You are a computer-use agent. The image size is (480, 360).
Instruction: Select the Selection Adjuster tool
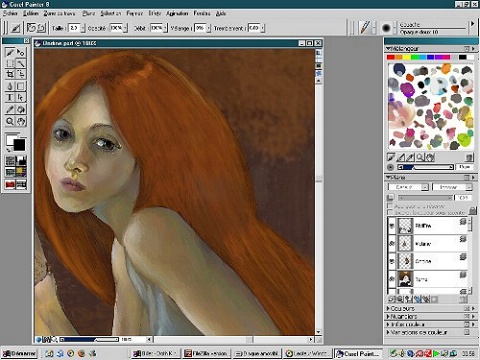point(21,75)
